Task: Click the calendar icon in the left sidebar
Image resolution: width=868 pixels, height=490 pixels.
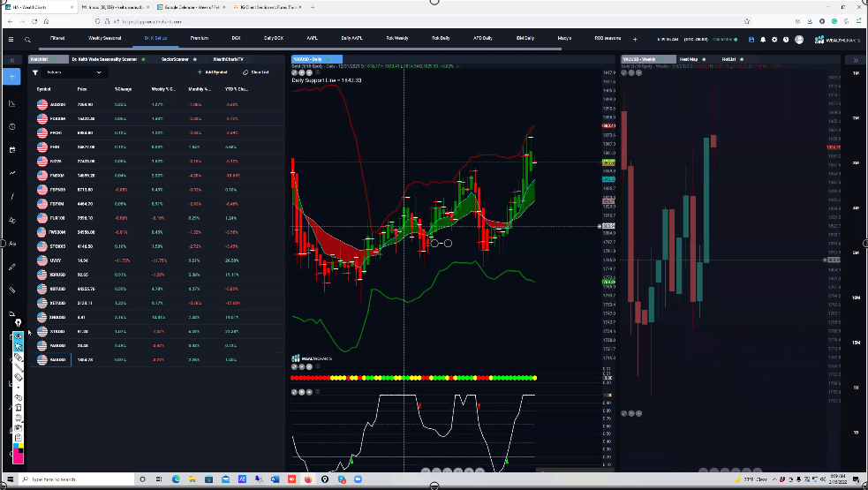Action: (x=12, y=149)
